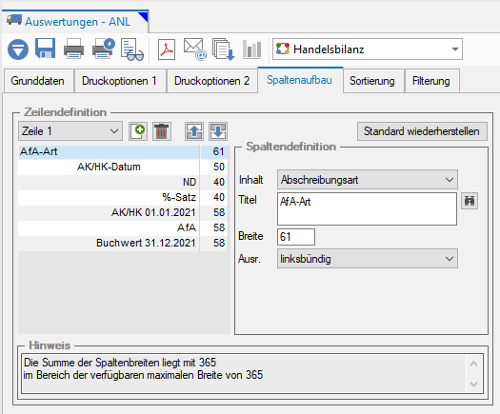Switch to the Druckoptionen 1 tab

tap(119, 81)
